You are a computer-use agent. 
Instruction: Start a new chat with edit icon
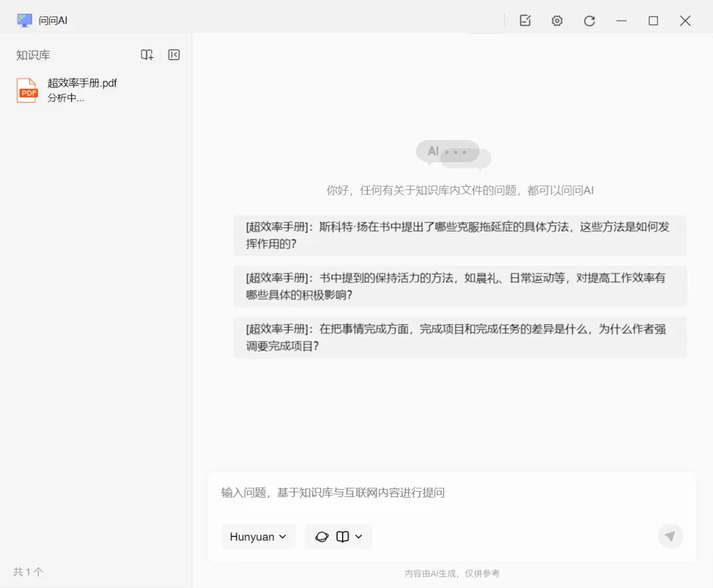pos(526,20)
